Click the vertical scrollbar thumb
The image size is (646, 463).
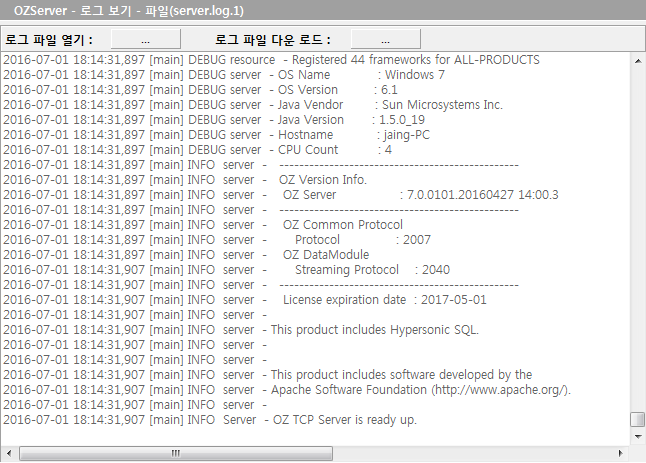tap(638, 419)
